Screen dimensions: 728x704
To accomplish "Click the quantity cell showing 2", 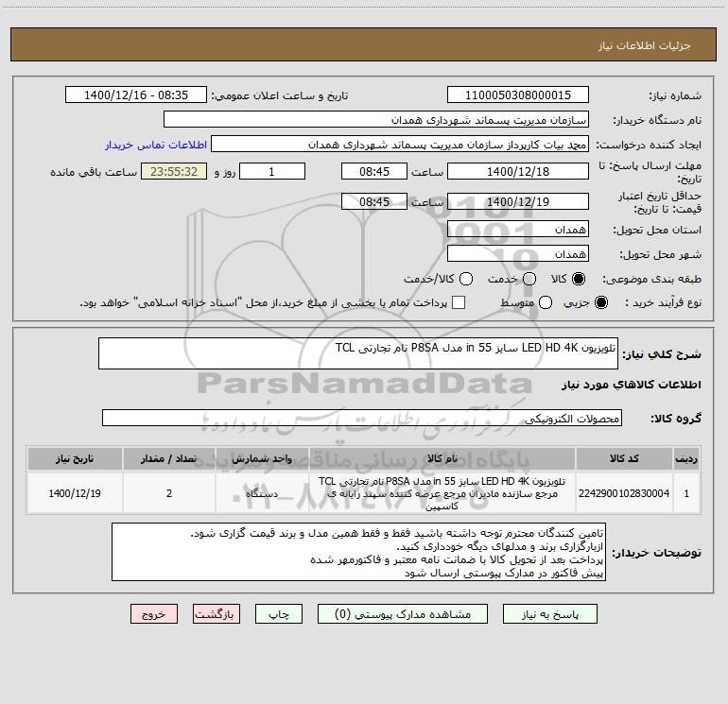I will [x=169, y=493].
